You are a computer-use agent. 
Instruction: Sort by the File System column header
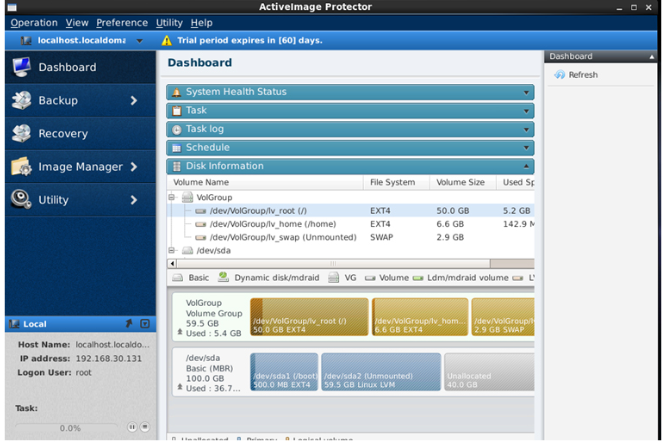pyautogui.click(x=396, y=182)
